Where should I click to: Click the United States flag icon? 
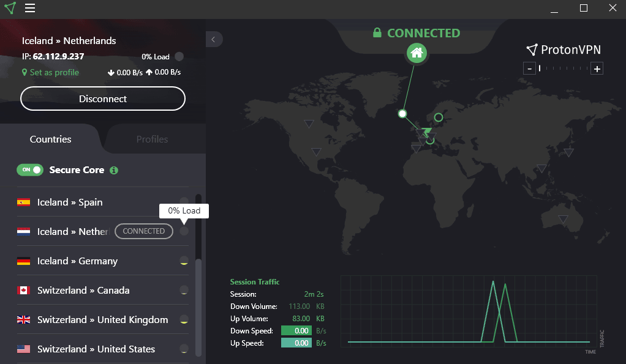click(x=23, y=349)
